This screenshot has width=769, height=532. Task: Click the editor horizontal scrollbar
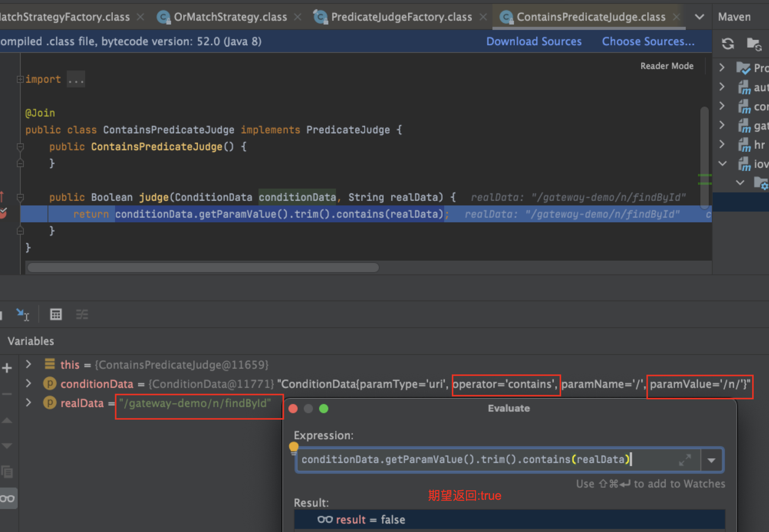tap(203, 268)
